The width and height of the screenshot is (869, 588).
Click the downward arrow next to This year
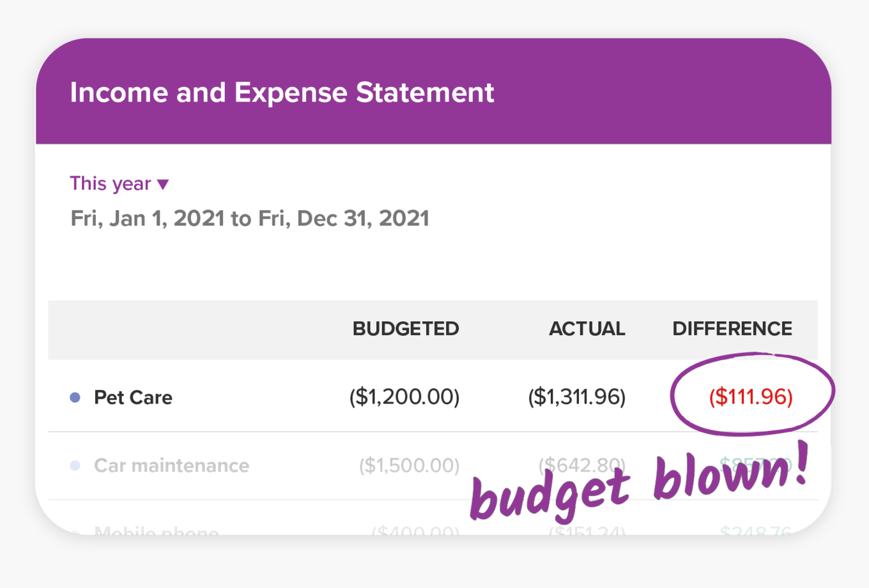[164, 185]
